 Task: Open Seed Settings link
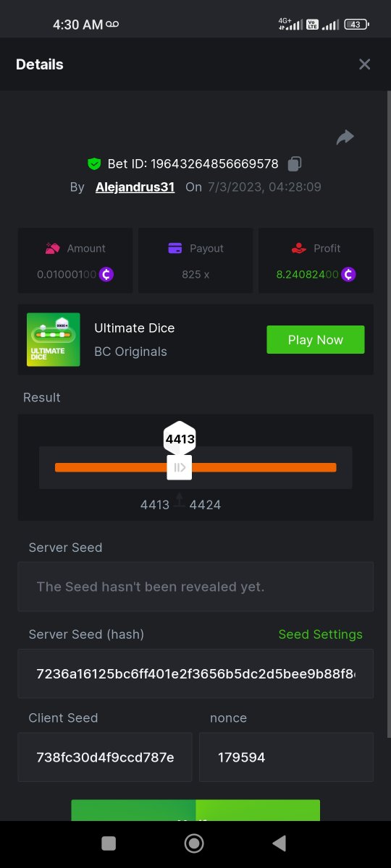point(320,634)
